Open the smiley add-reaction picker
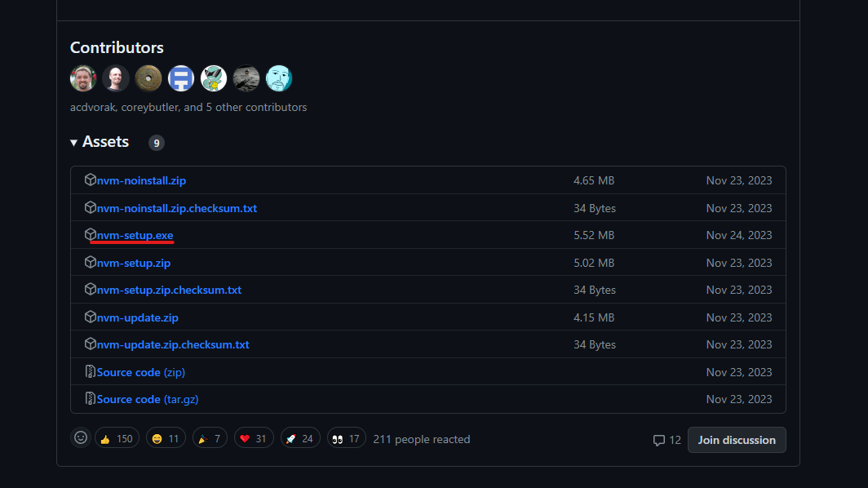The height and width of the screenshot is (488, 868). pyautogui.click(x=81, y=438)
